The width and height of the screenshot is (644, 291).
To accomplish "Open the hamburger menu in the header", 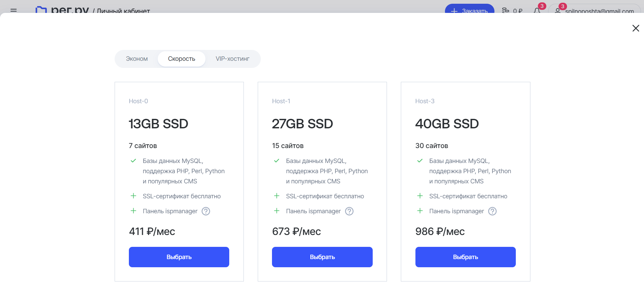I will pyautogui.click(x=14, y=10).
